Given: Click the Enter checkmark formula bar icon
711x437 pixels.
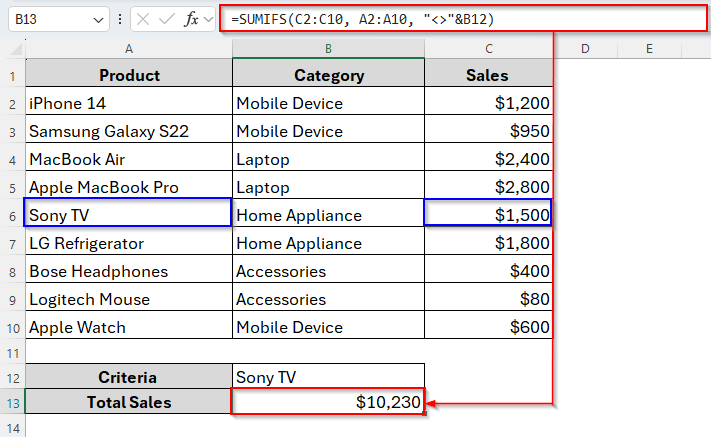Looking at the screenshot, I should (168, 19).
